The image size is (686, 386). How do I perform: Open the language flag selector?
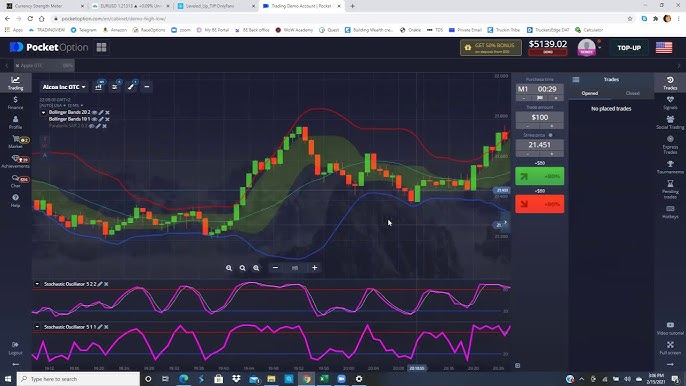[x=664, y=47]
